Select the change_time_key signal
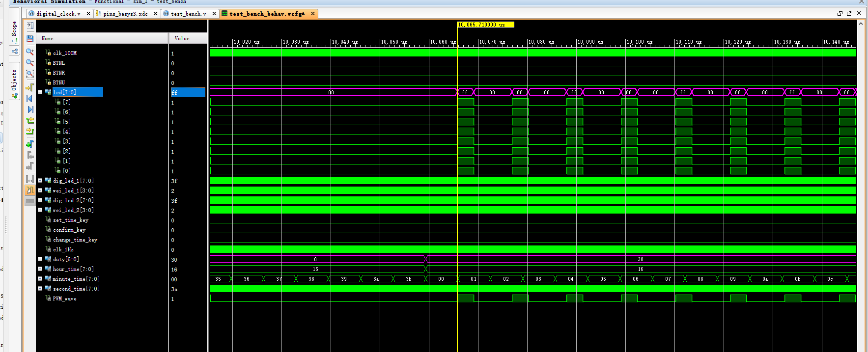Image resolution: width=868 pixels, height=352 pixels. click(75, 240)
